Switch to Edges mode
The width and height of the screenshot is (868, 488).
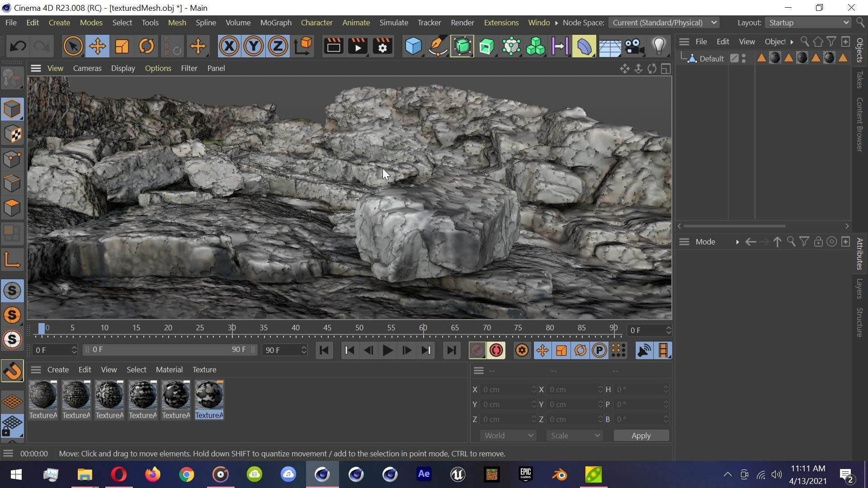click(x=13, y=183)
